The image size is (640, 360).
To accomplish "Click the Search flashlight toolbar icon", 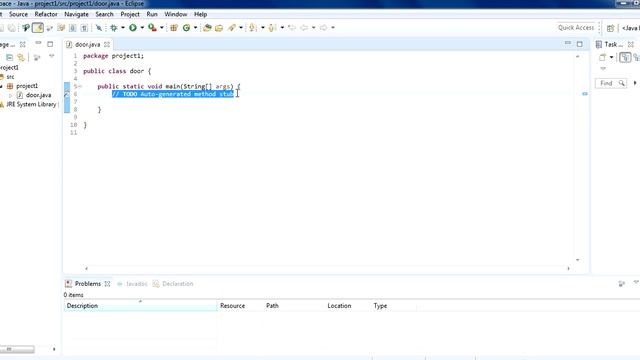I will click(x=232, y=28).
